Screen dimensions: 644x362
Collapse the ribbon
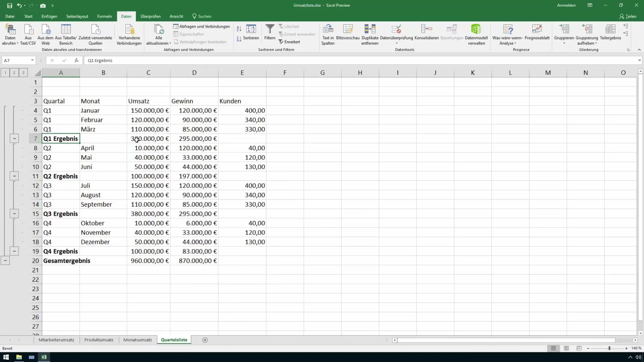click(x=639, y=50)
